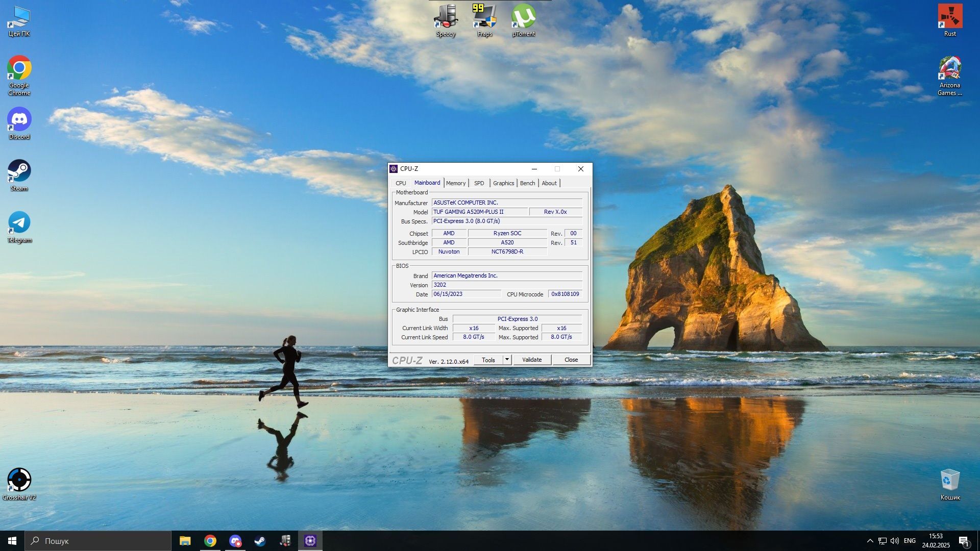This screenshot has width=980, height=551.
Task: Click the NCT6798D-R value
Action: 507,252
